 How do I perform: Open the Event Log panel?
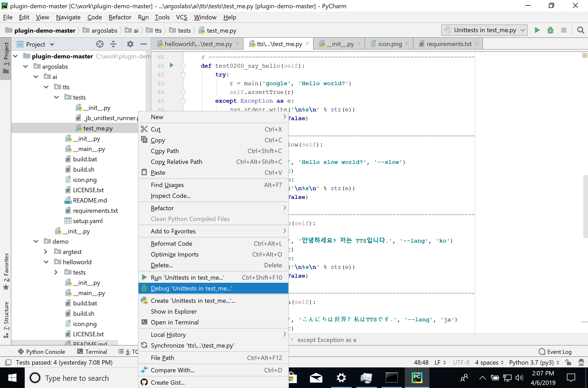[x=555, y=351]
